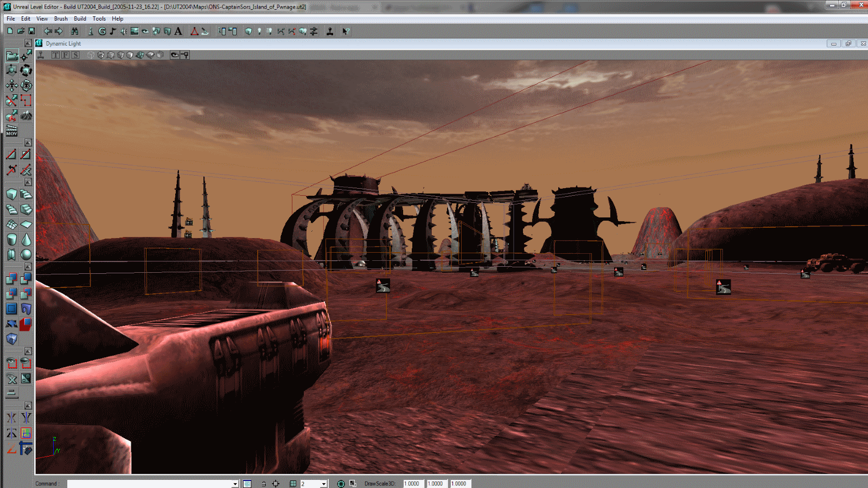868x488 pixels.
Task: Open the Texture browser from toolbar
Action: 135,31
